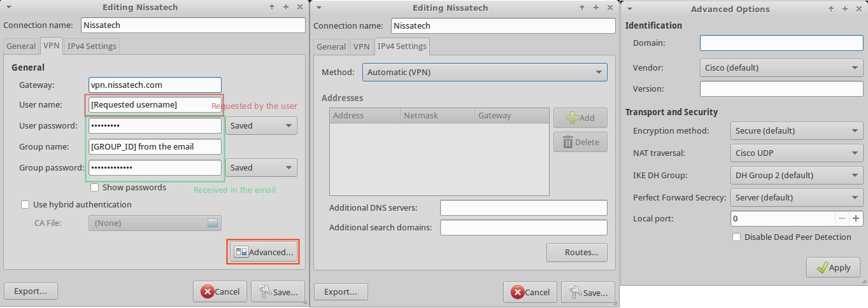The height and width of the screenshot is (308, 868).
Task: Apply the Advanced Options settings
Action: tap(833, 267)
